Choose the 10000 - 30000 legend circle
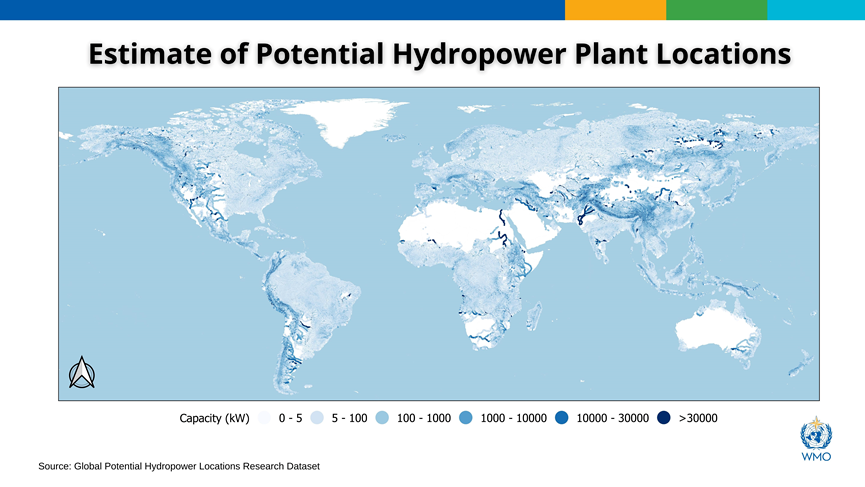 (x=562, y=418)
